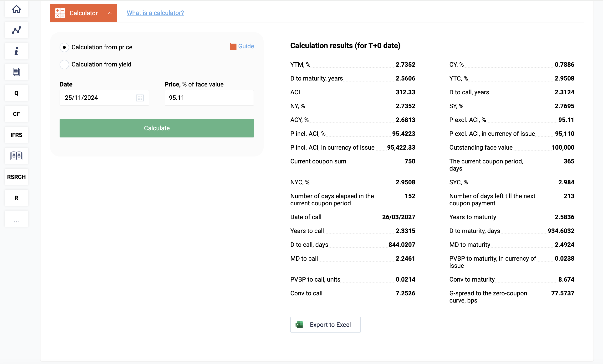
Task: Click the calendar icon in Date field
Action: pos(140,98)
